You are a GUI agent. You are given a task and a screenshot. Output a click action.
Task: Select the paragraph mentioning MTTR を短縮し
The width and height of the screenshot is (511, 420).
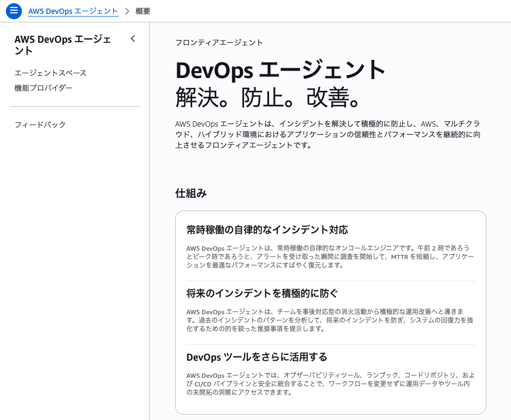[330, 256]
